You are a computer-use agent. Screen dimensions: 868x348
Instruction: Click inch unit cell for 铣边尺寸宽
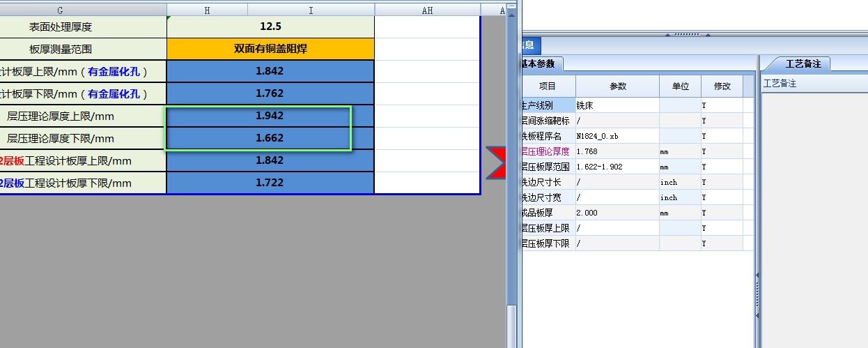(x=680, y=197)
